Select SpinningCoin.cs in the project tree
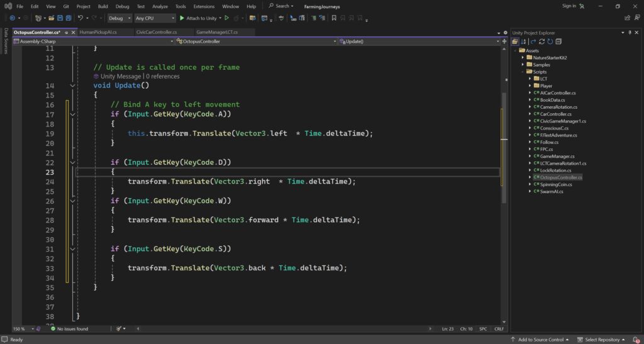Screen dimensions: 644x344 pos(556,184)
